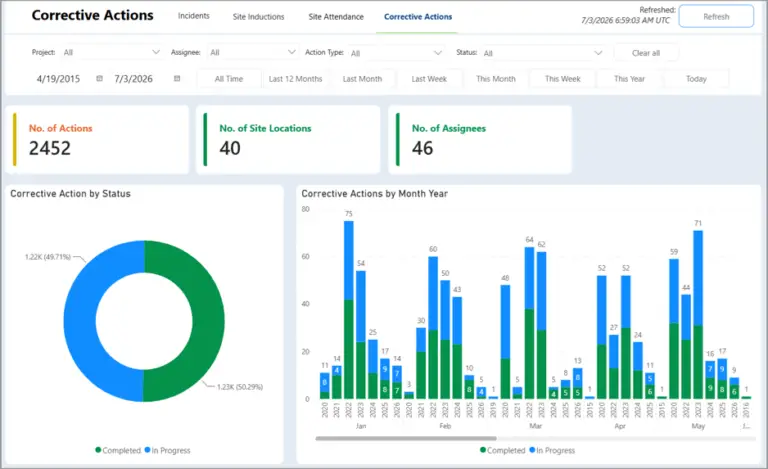Apply the This Year filter
768x469 pixels.
pos(629,79)
